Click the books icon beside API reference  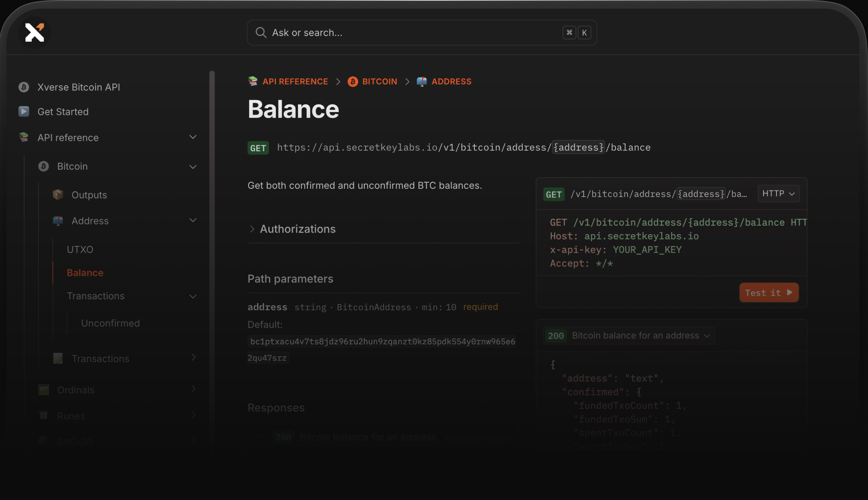click(x=24, y=137)
